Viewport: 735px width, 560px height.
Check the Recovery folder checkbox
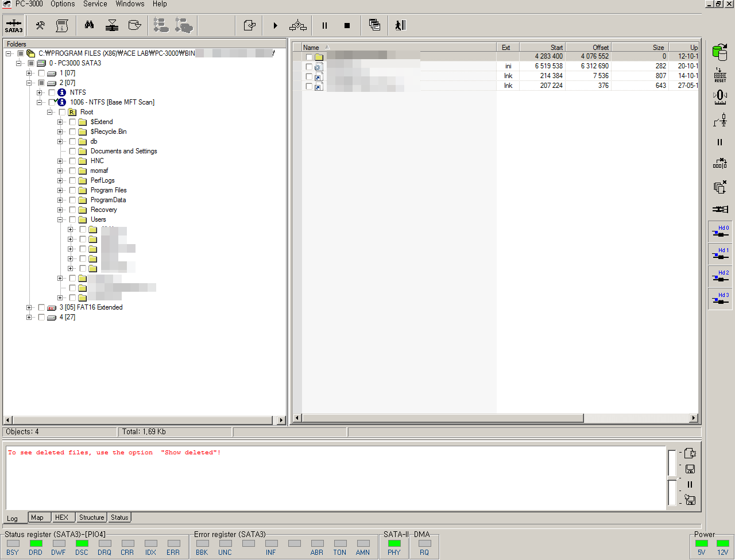pos(72,210)
